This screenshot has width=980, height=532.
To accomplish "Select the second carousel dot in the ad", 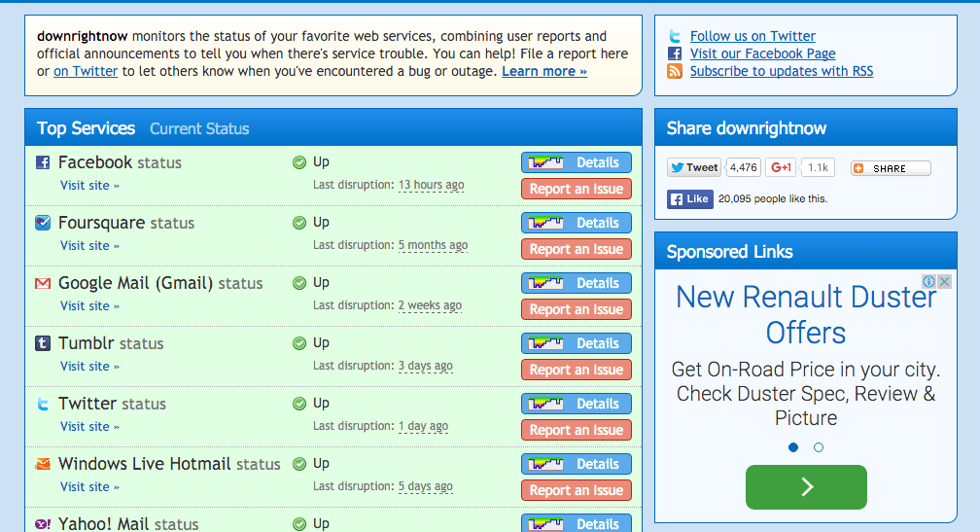I will click(x=819, y=447).
